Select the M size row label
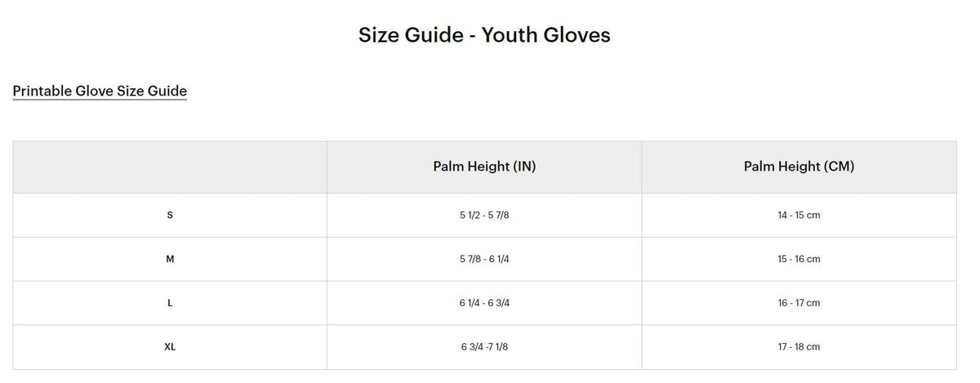The height and width of the screenshot is (383, 980). [170, 259]
